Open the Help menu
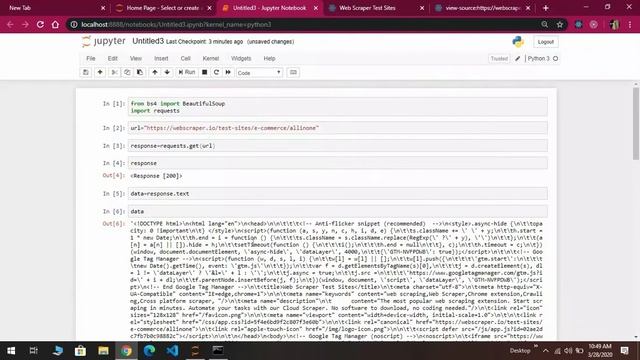This screenshot has width=640, height=360. (269, 58)
